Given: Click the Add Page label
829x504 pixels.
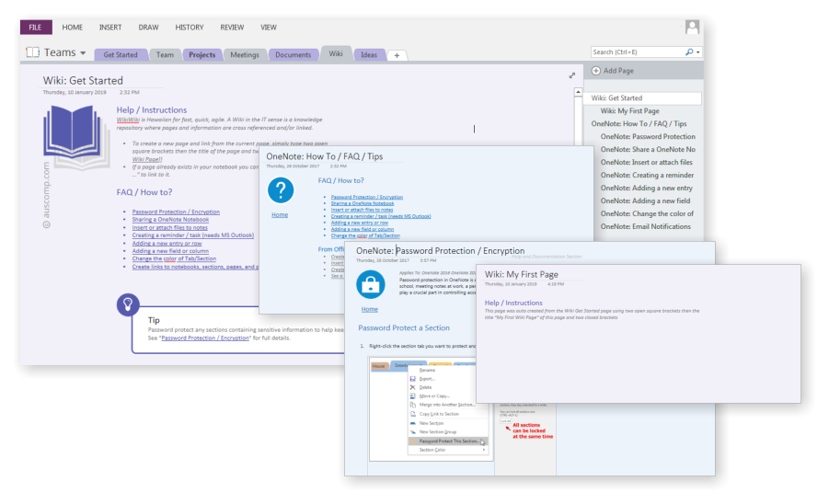Looking at the screenshot, I should tap(618, 71).
